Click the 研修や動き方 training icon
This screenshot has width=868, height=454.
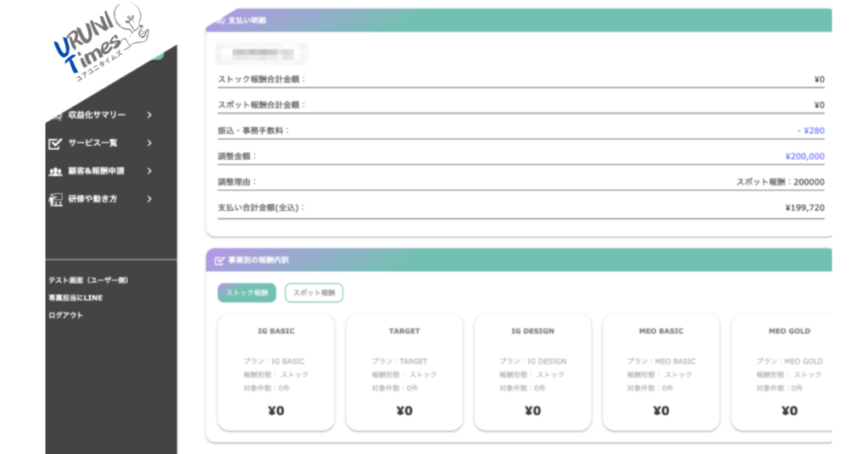pos(56,199)
